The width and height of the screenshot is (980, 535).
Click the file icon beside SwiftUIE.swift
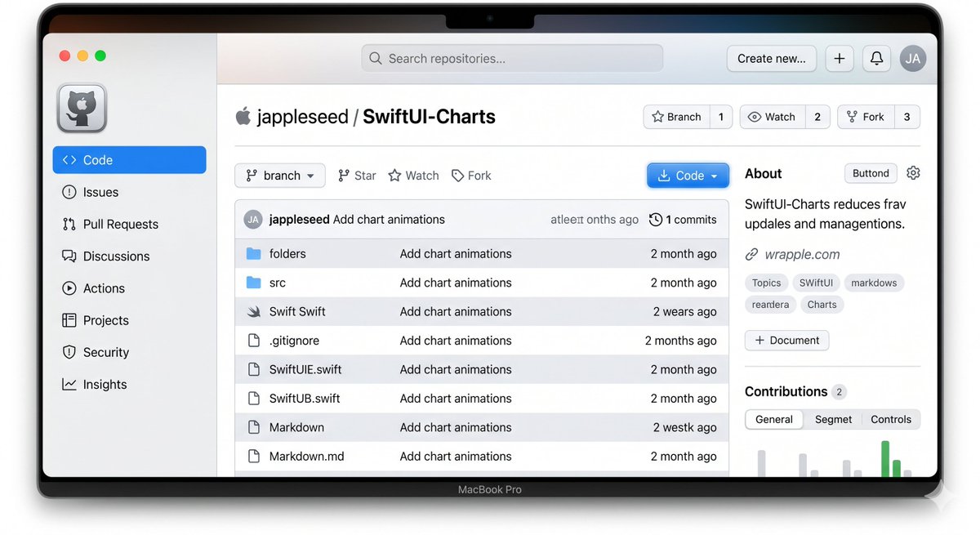click(x=253, y=369)
